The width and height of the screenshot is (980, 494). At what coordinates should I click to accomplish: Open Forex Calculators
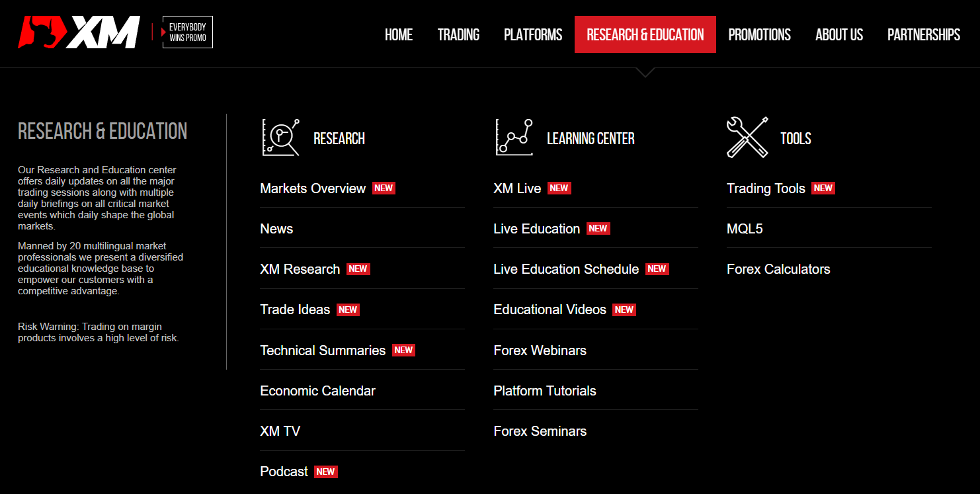778,269
